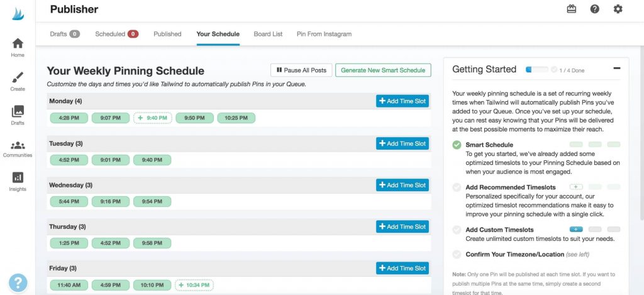This screenshot has width=644, height=295.
Task: Click the Smart Schedule step title
Action: [x=489, y=145]
